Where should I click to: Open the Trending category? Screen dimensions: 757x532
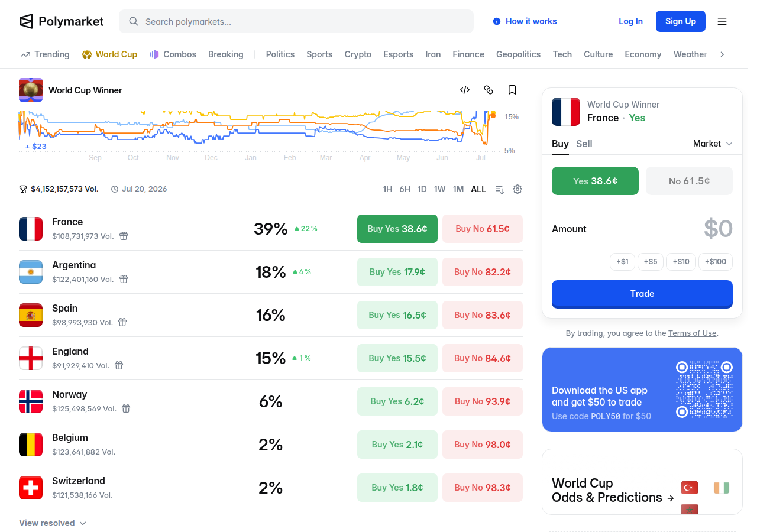pyautogui.click(x=45, y=54)
